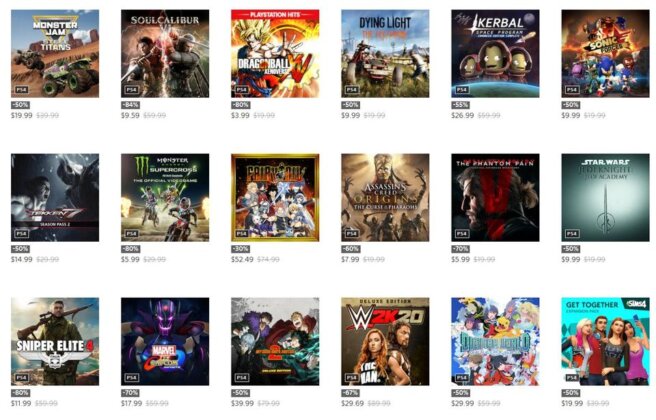Viewport: 656px width, 420px height.
Task: Select the Marvel vs. Capcom Infinite cover
Action: [165, 341]
